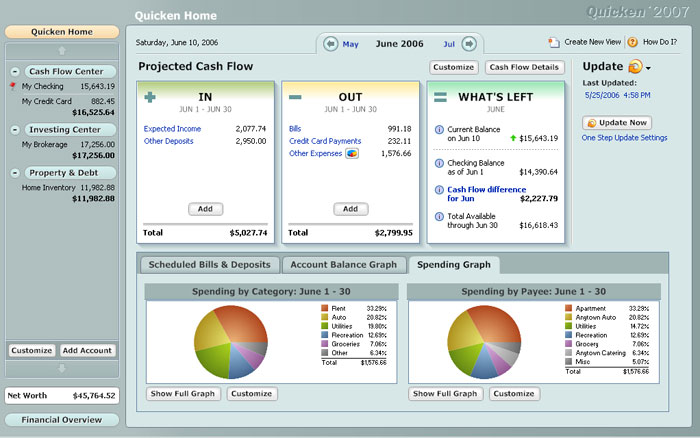Open Scheduled Bills & Deposits tab
This screenshot has height=438, width=700.
coord(209,265)
